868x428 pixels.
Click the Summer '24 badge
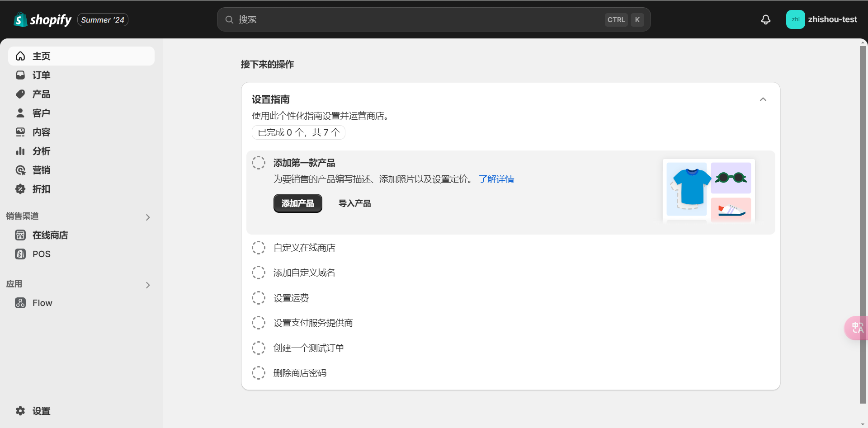click(103, 20)
